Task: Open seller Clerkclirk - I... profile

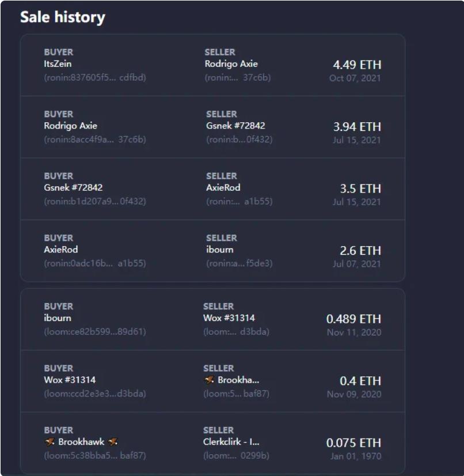Action: (231, 441)
